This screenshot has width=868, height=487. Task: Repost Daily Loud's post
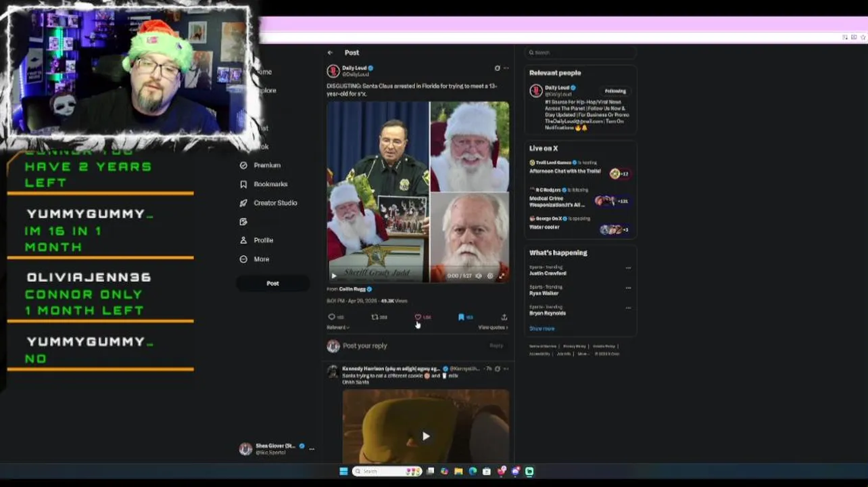pos(375,317)
